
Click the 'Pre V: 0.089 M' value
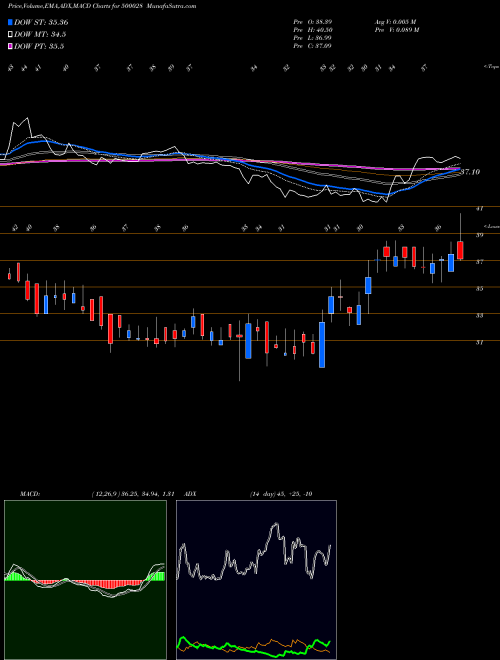396,30
